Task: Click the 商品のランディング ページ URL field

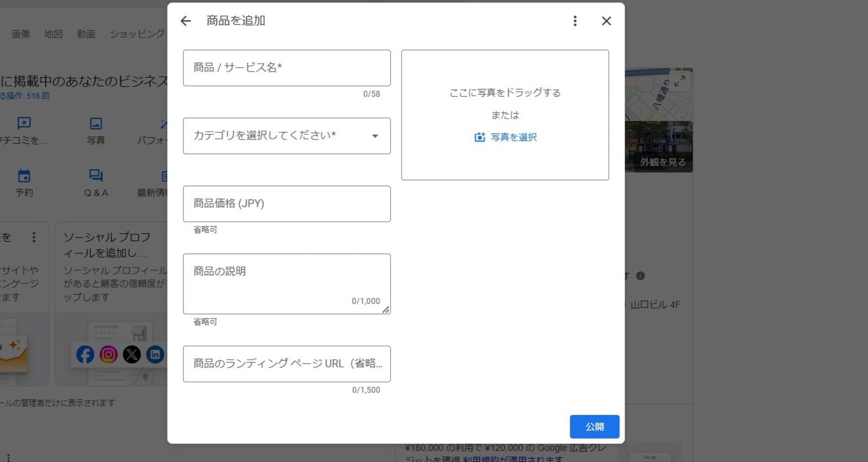Action: click(286, 364)
